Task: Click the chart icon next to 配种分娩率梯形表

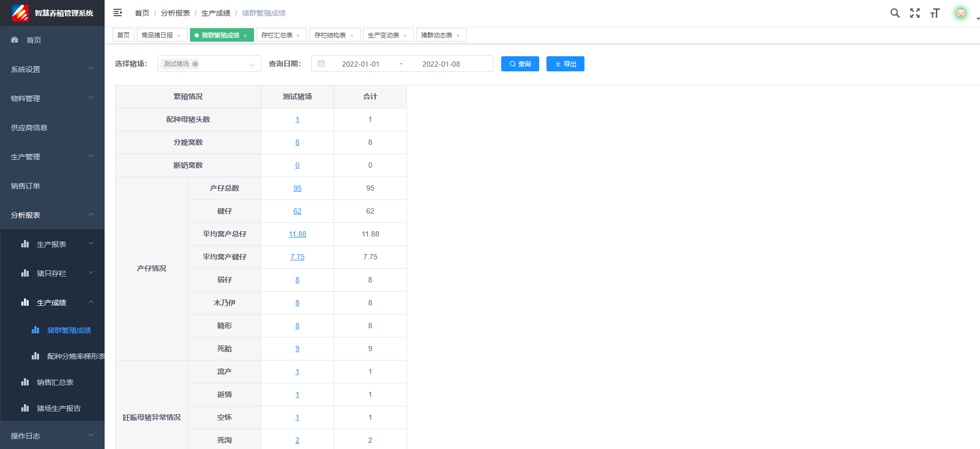Action: coord(35,356)
